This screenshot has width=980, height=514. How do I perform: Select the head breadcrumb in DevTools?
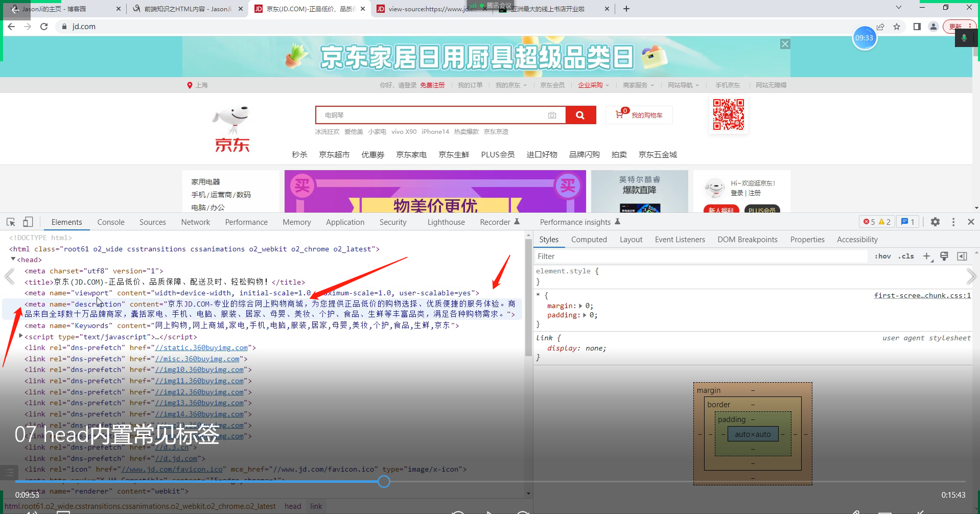(x=293, y=506)
